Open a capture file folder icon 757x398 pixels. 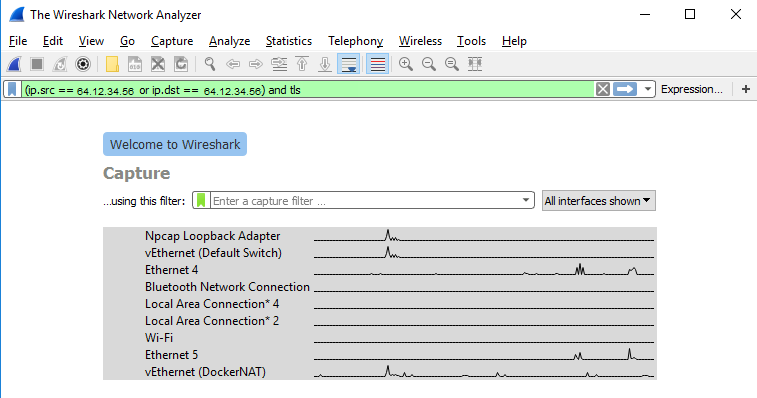(112, 64)
